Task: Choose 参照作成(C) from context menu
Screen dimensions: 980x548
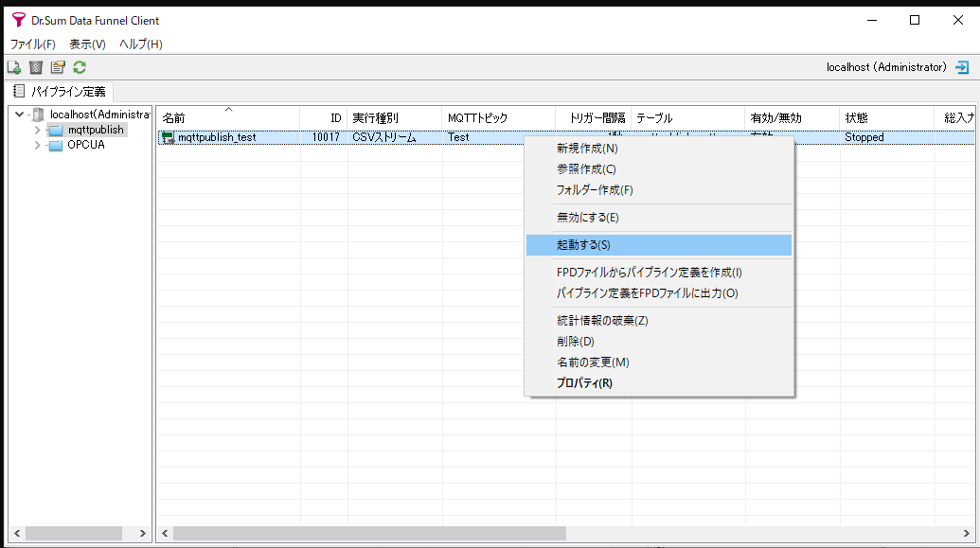Action: (x=659, y=169)
